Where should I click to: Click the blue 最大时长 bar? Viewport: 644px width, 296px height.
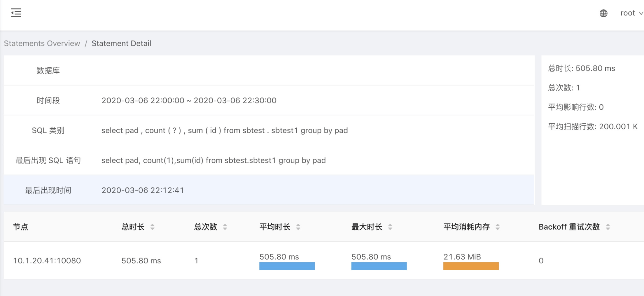coord(379,266)
